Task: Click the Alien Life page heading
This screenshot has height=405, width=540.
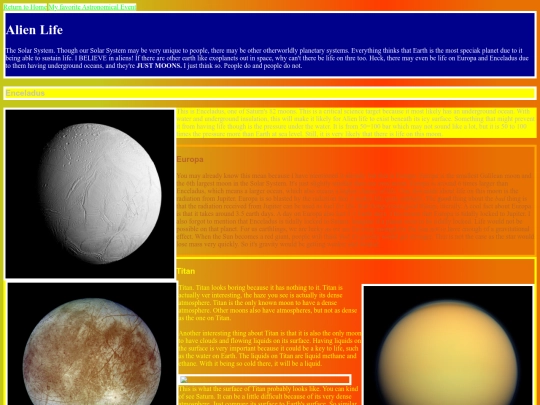Action: pyautogui.click(x=34, y=30)
